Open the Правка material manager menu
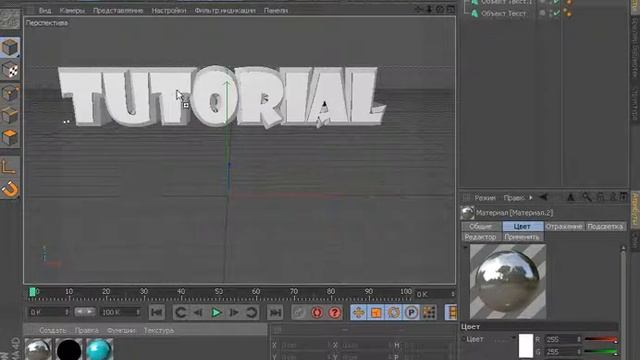 [87, 330]
